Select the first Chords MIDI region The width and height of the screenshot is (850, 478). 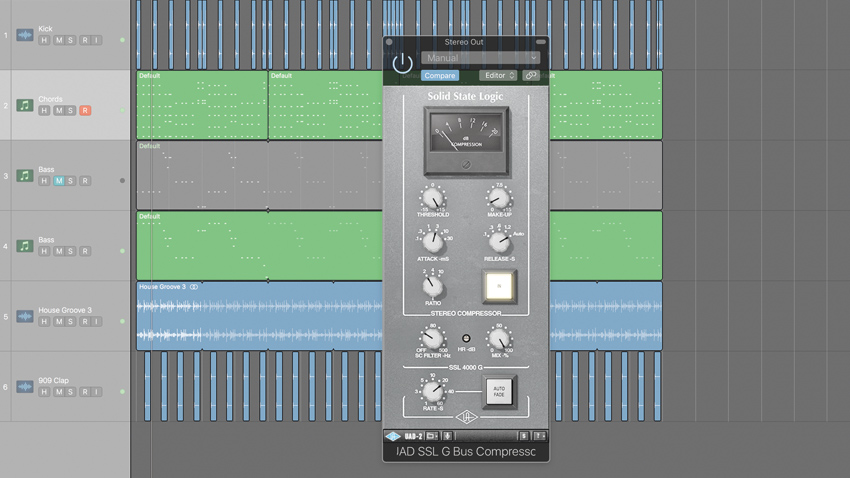202,105
